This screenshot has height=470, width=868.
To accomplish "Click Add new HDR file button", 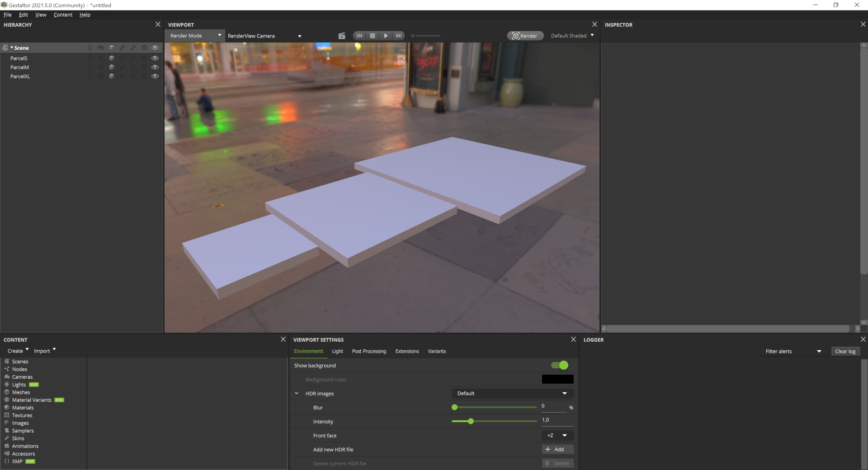I will 557,449.
